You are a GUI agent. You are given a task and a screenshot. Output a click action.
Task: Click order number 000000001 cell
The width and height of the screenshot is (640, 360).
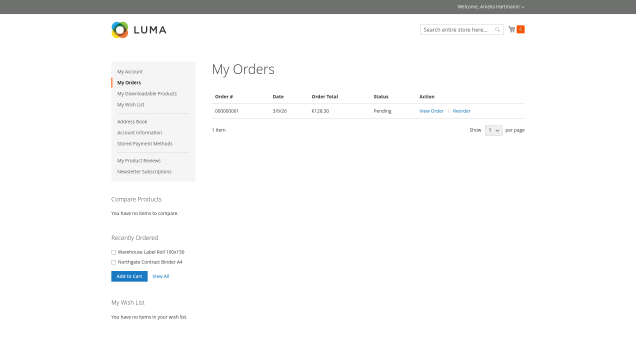pos(227,111)
